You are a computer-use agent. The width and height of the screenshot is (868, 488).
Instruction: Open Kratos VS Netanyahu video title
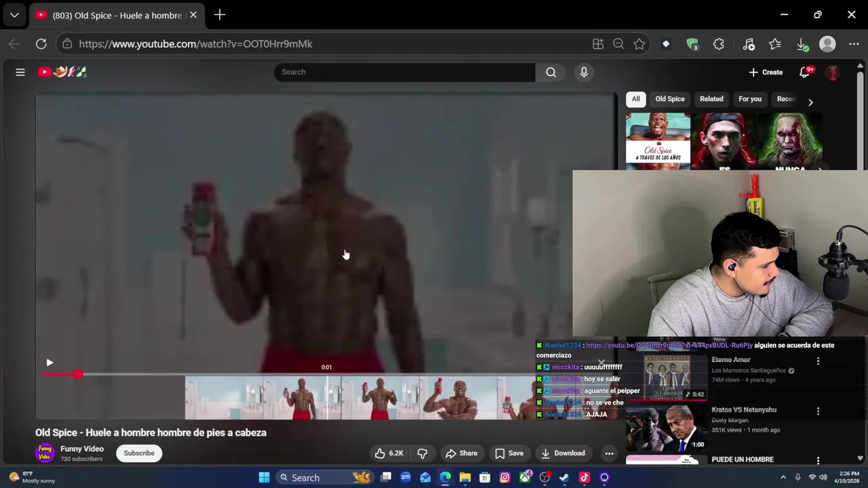(744, 409)
